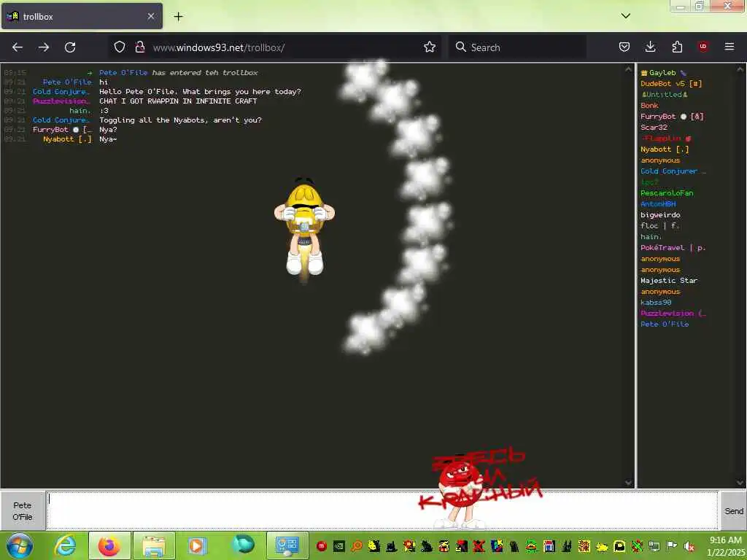Select PokéTravel in the user list
This screenshot has width=747, height=560.
[673, 248]
